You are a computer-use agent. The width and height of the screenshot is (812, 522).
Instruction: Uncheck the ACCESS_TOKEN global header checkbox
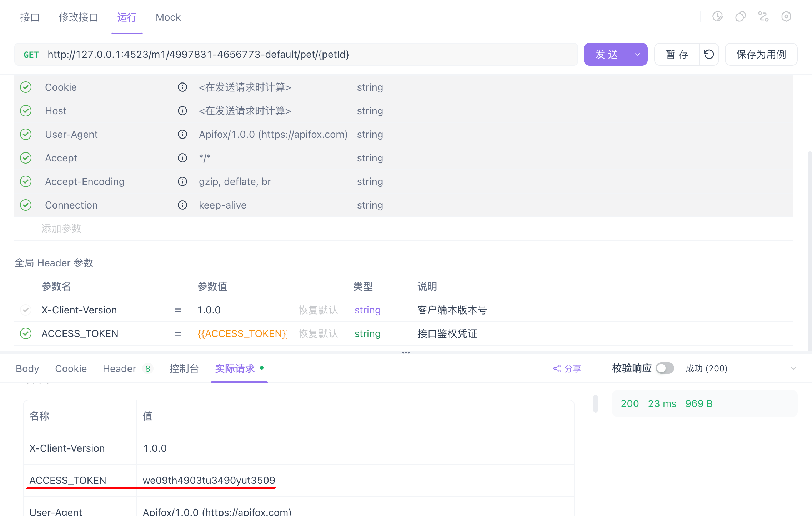(x=26, y=333)
